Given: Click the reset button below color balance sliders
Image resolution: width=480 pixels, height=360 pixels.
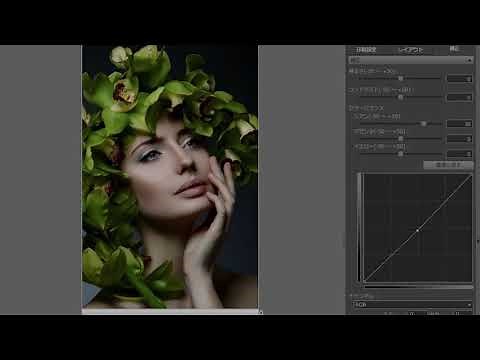Looking at the screenshot, I should tap(448, 165).
